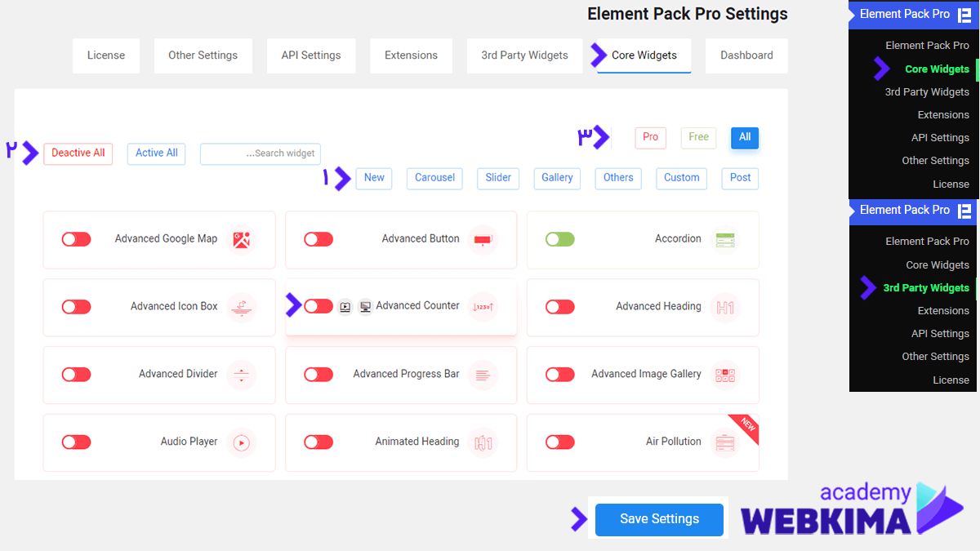Switch to Other Settings tab
Screen dimensions: 980x551
pos(203,56)
